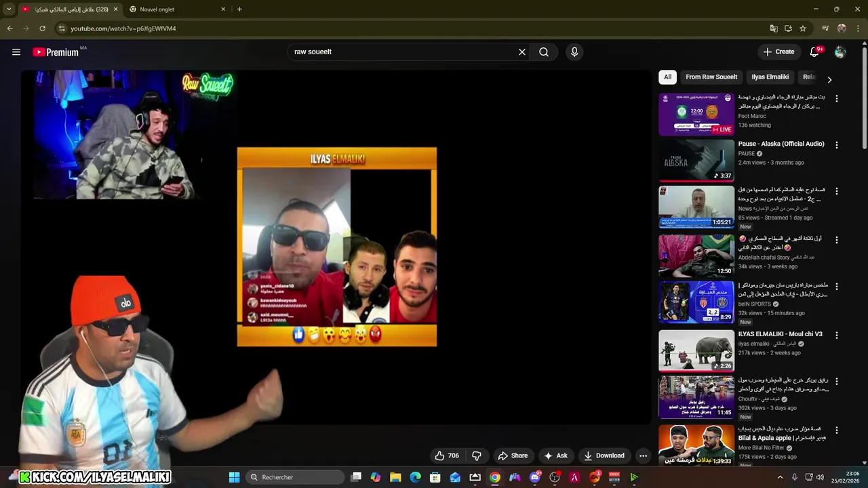
Task: Open YouTube account avatar menu
Action: [x=840, y=52]
